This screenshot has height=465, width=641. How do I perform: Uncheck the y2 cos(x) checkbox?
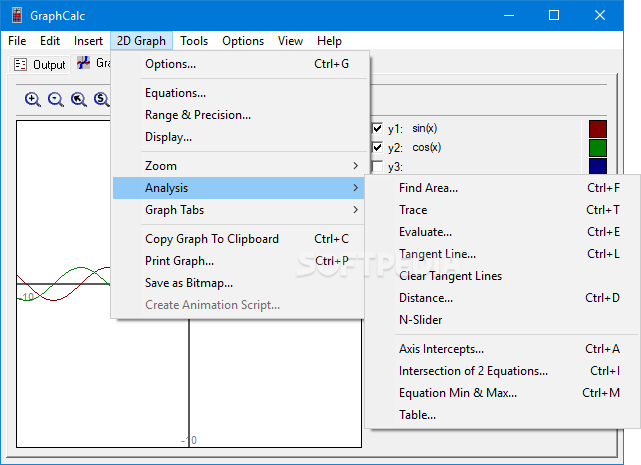pos(377,147)
